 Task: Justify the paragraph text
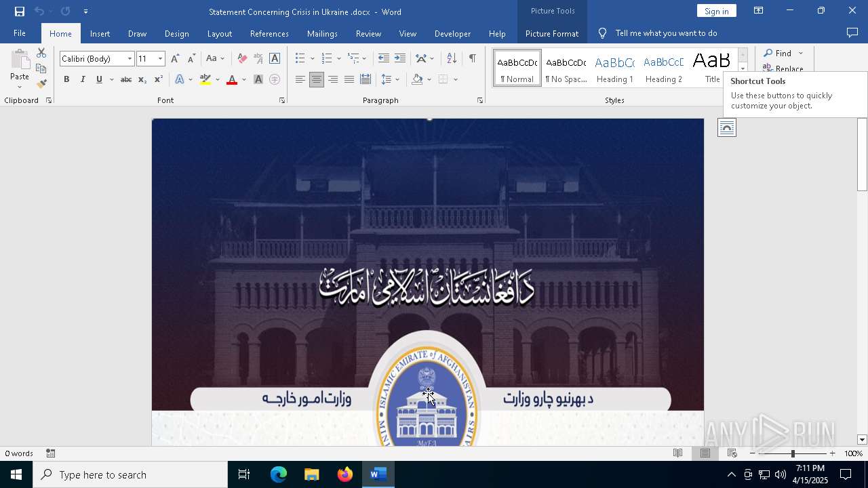(349, 80)
